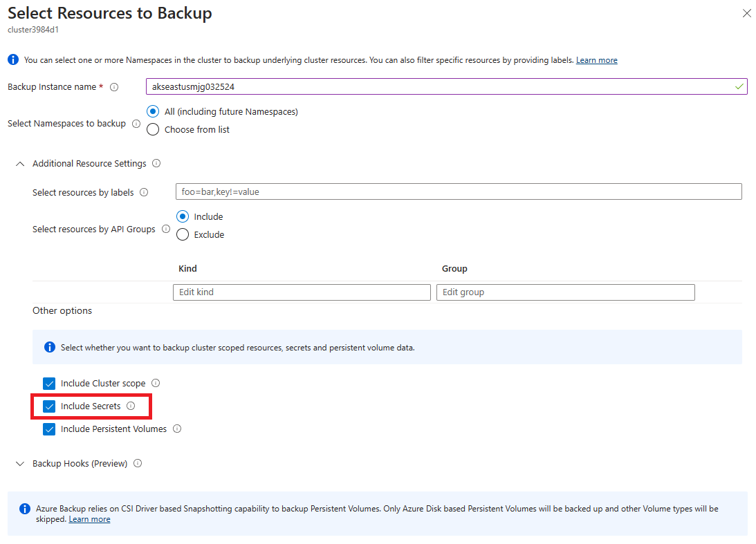
Task: Click the blue info icon in the CSI Driver banner
Action: (x=24, y=508)
